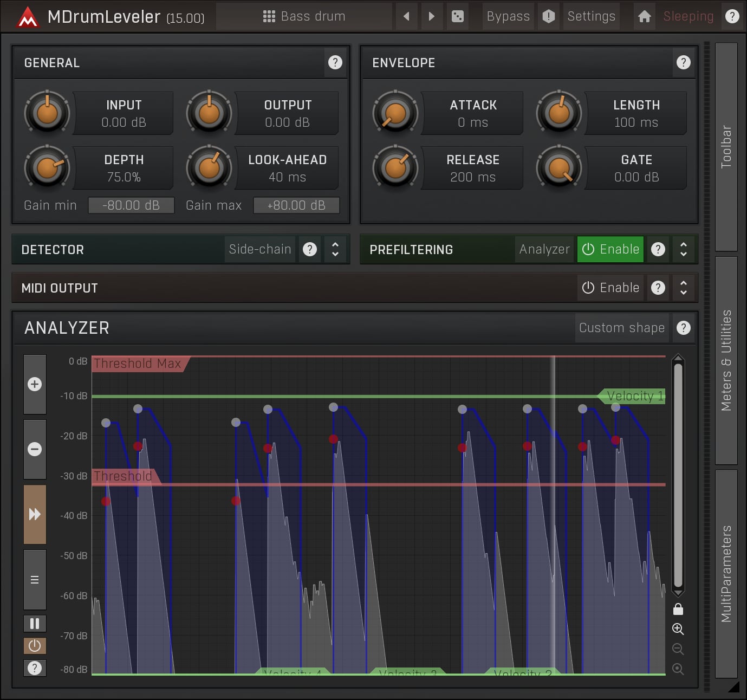Click the Depth knob
747x700 pixels.
(x=47, y=168)
